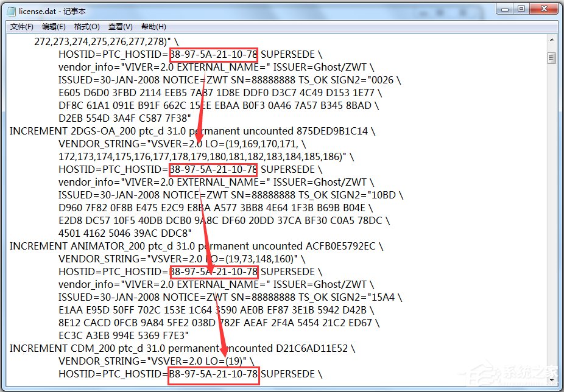Click the scrollbar down arrow
This screenshot has width=564, height=392.
tap(552, 380)
